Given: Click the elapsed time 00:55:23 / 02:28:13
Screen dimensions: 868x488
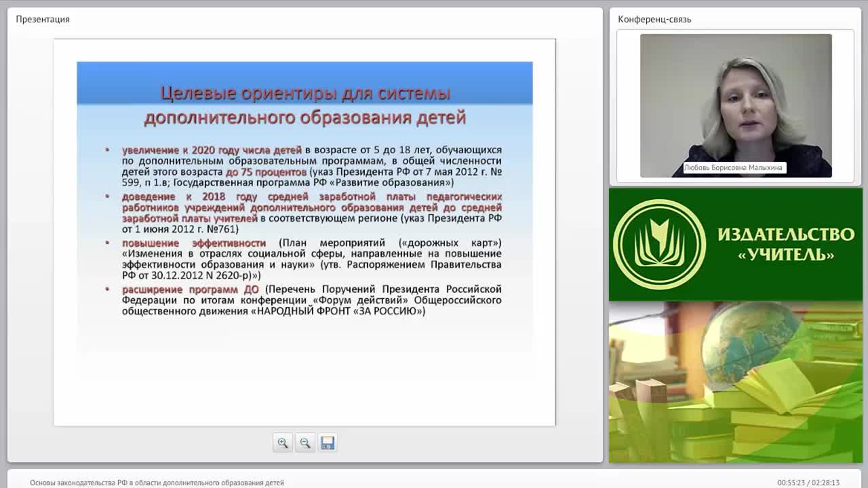Looking at the screenshot, I should click(808, 483).
